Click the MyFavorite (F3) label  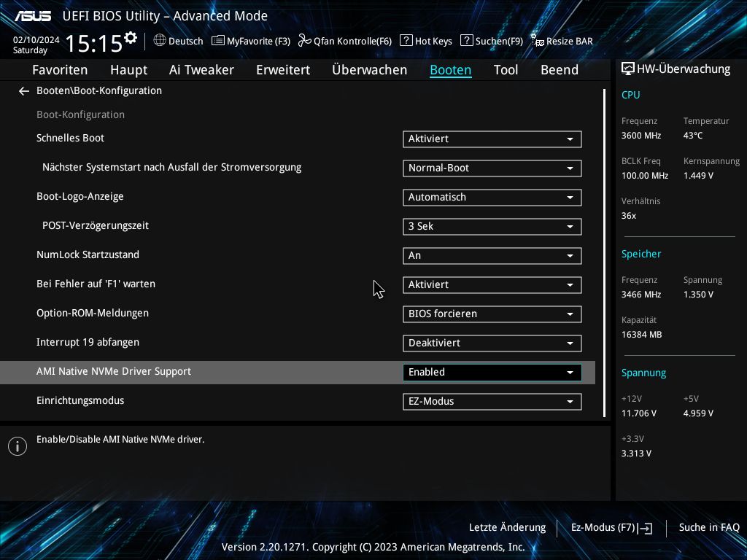[x=259, y=42]
